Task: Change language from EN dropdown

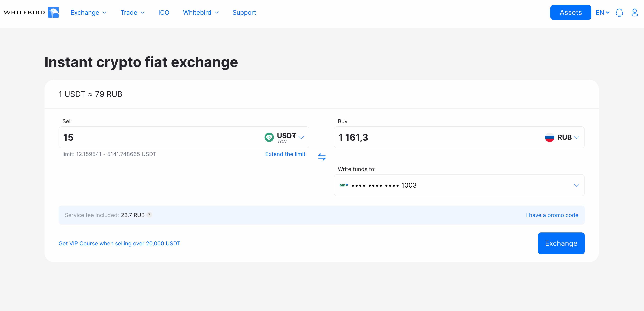Action: [x=602, y=12]
